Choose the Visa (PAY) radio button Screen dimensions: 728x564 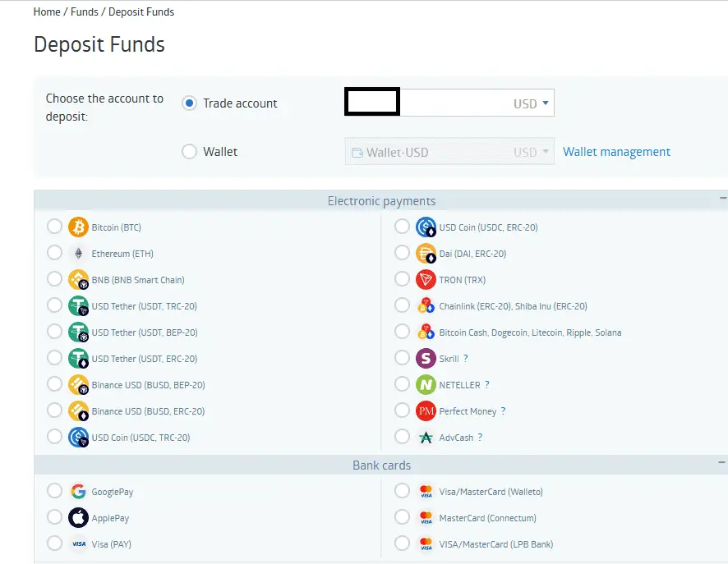[x=54, y=543]
